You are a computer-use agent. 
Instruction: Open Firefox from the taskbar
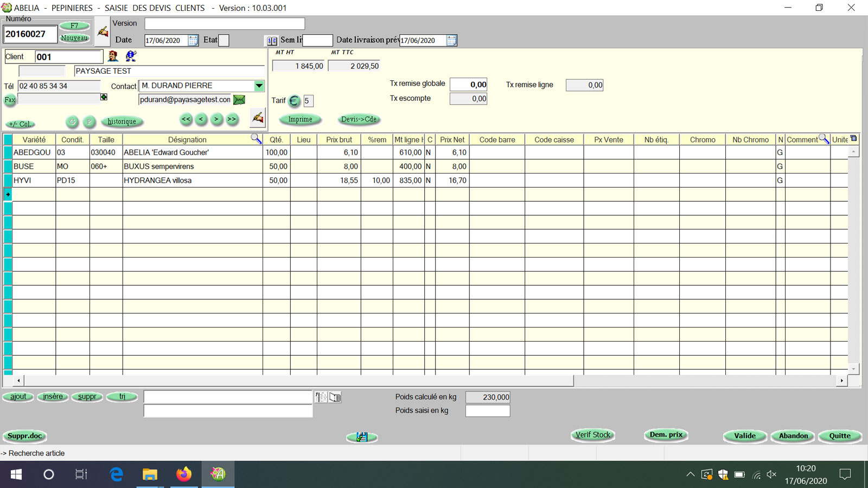184,474
